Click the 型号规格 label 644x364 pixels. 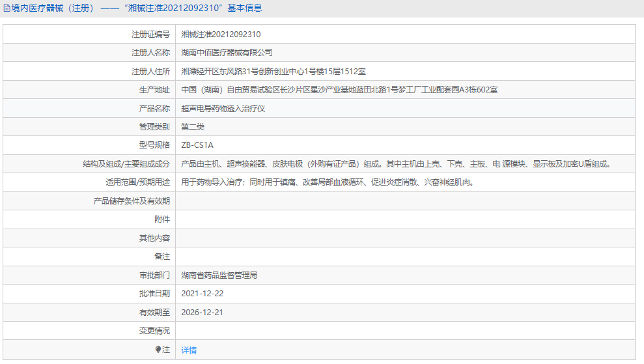click(x=154, y=145)
